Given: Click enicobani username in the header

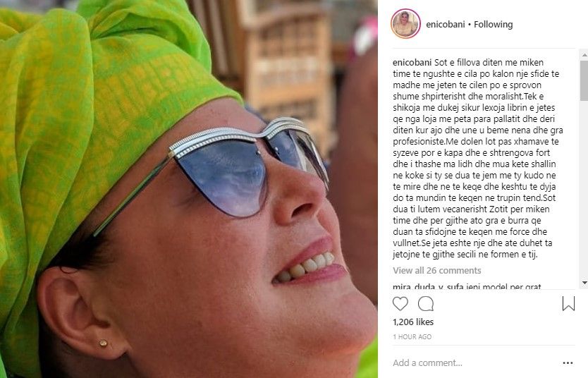Looking at the screenshot, I should (x=445, y=25).
